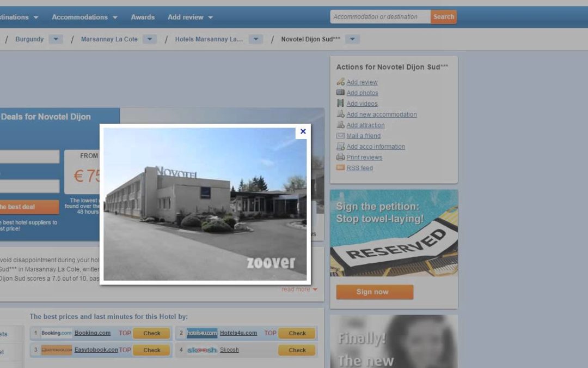Screen dimensions: 588x368
Task: Click the Add videos film icon
Action: (340, 104)
